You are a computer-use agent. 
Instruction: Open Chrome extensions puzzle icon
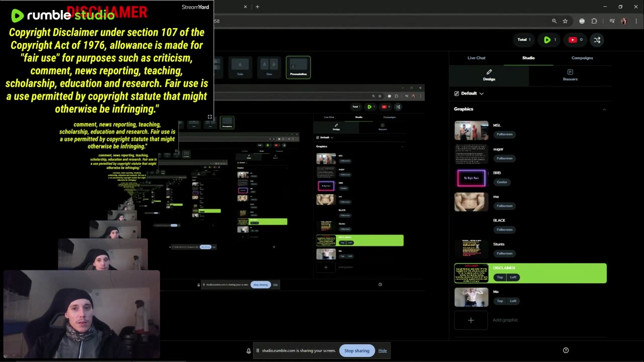594,21
